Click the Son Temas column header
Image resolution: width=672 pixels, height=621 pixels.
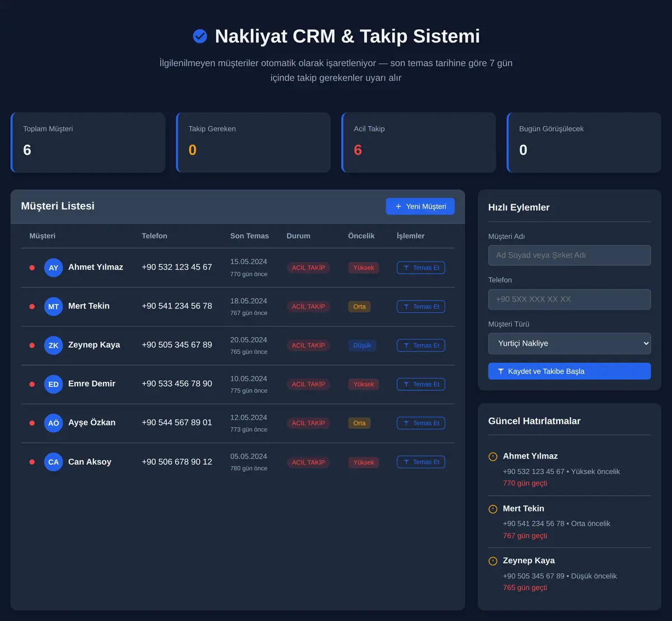click(x=249, y=236)
